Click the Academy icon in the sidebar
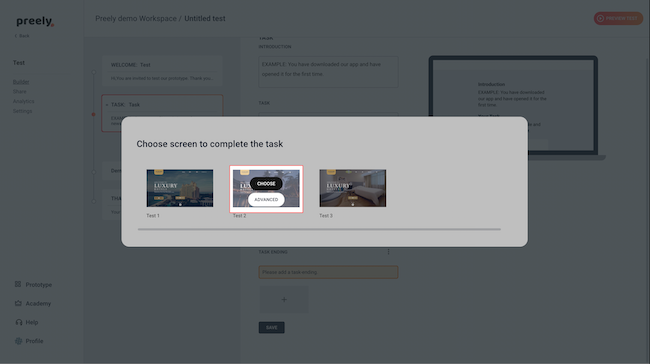The height and width of the screenshot is (364, 650). click(x=18, y=303)
